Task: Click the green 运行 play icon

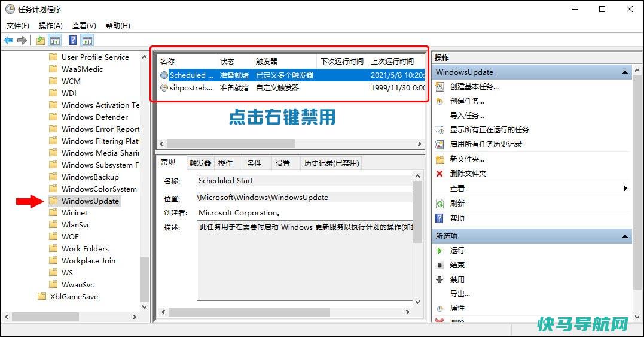Action: coord(439,251)
